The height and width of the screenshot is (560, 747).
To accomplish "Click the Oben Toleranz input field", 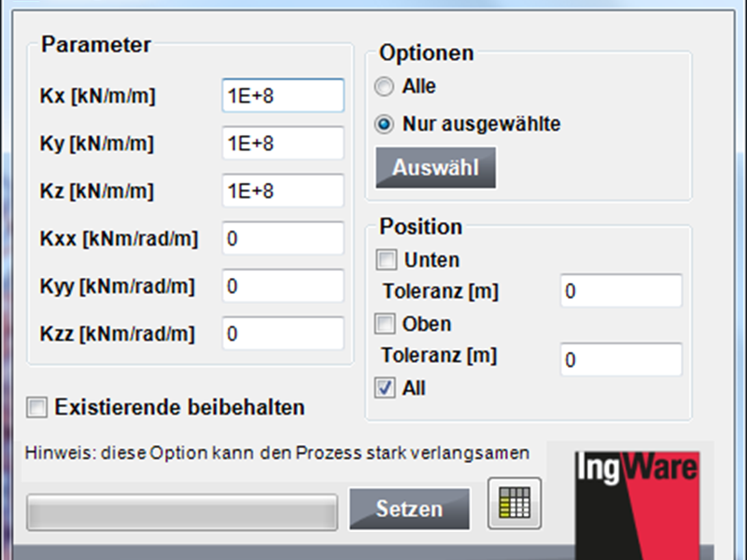I will pyautogui.click(x=621, y=359).
